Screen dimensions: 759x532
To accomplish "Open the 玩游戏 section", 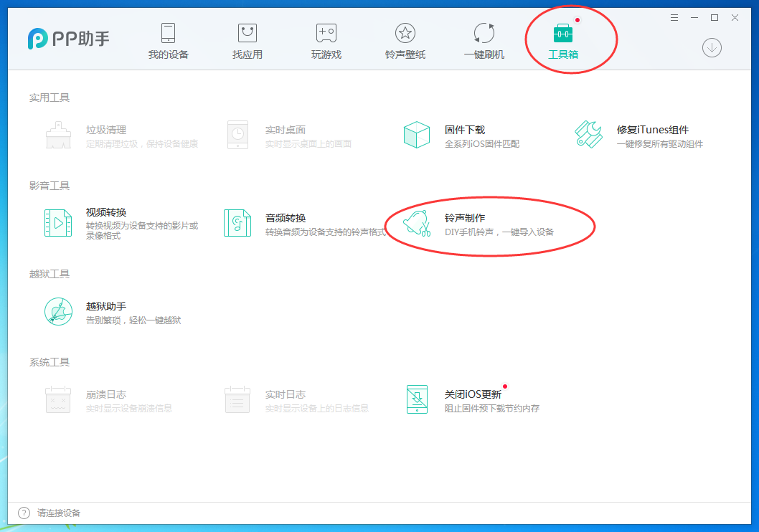I will (326, 39).
